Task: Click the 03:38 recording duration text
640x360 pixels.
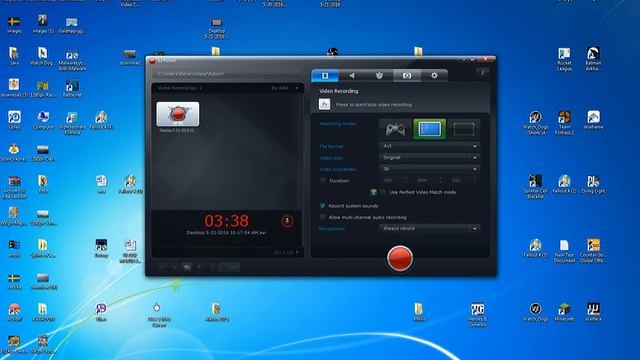Action: tap(227, 221)
